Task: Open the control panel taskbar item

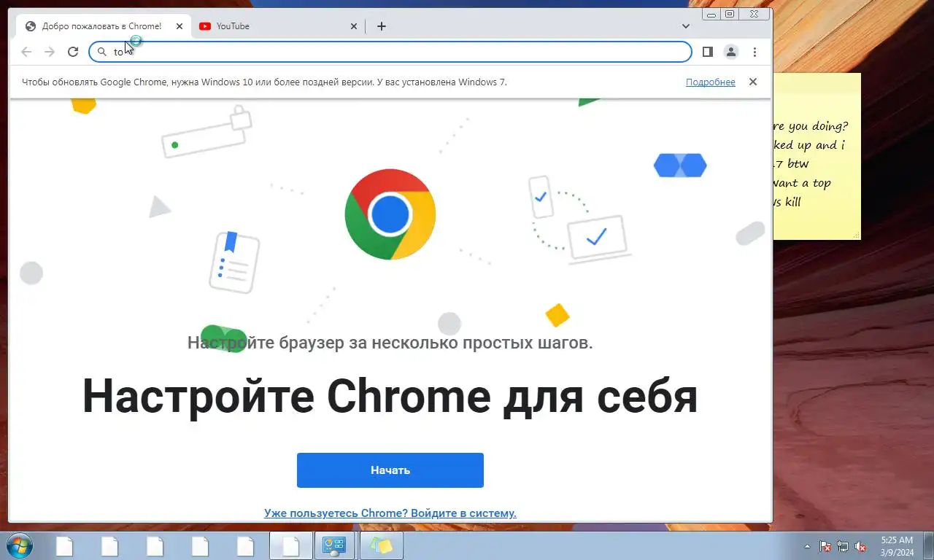Action: 334,546
